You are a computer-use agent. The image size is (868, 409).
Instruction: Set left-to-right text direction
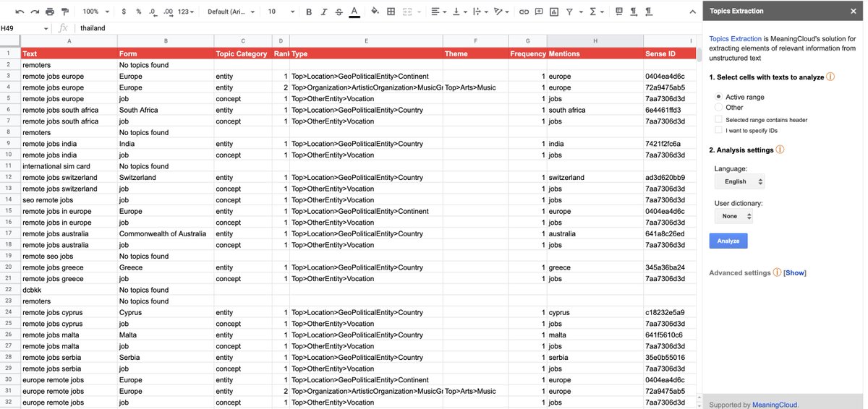[634, 12]
